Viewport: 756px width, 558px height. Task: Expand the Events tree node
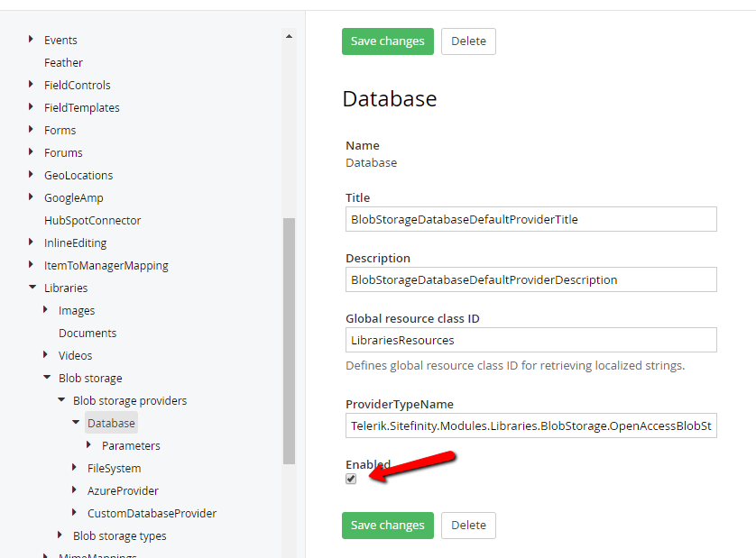32,40
